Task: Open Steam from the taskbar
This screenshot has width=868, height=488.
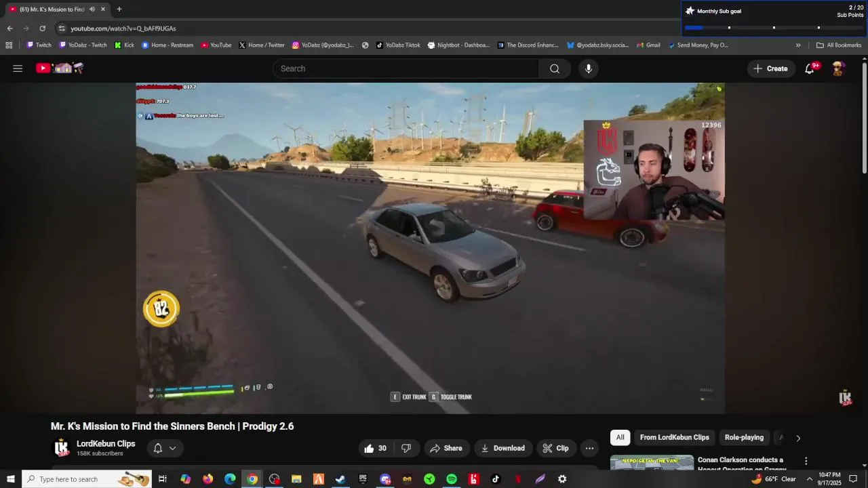Action: click(340, 479)
